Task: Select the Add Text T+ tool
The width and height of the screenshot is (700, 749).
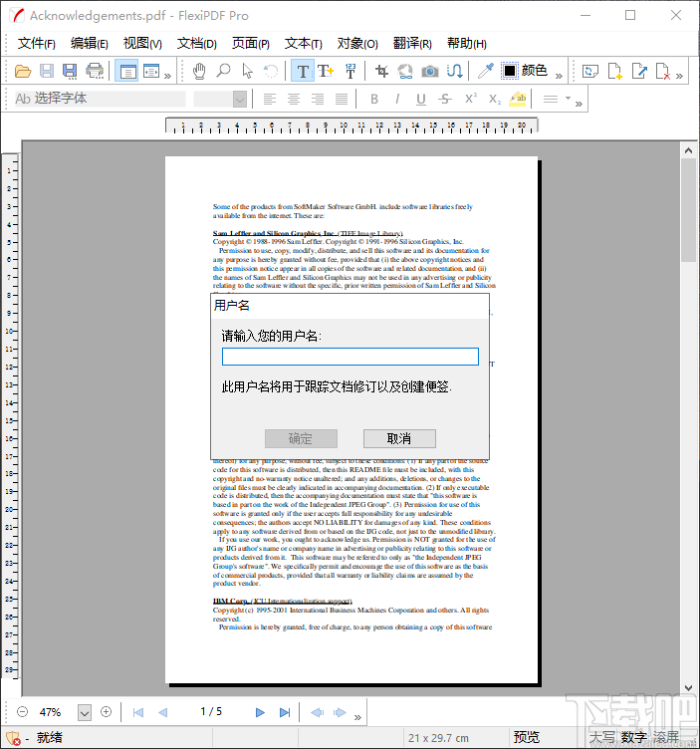Action: tap(326, 71)
